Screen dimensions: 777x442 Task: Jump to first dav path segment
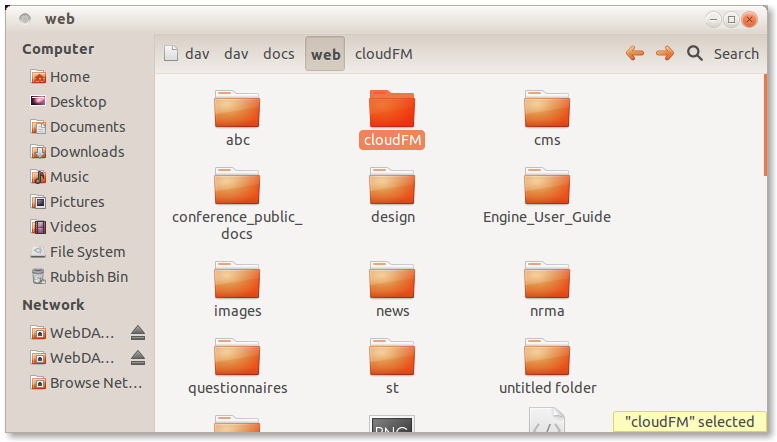coord(197,54)
